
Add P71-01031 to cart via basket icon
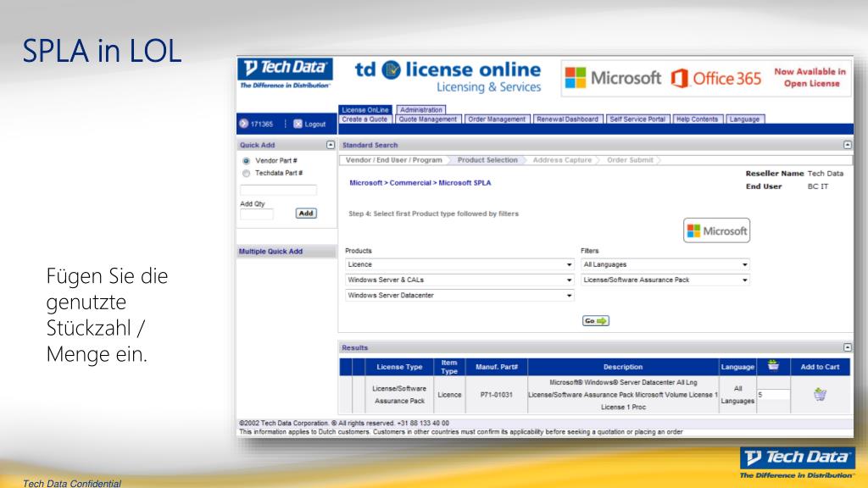coord(820,395)
